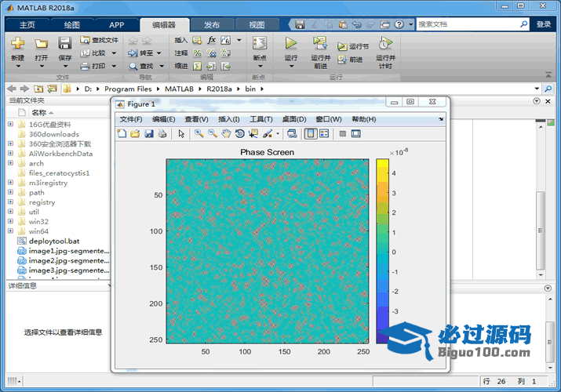Create a new script with 新建 icon

[17, 43]
